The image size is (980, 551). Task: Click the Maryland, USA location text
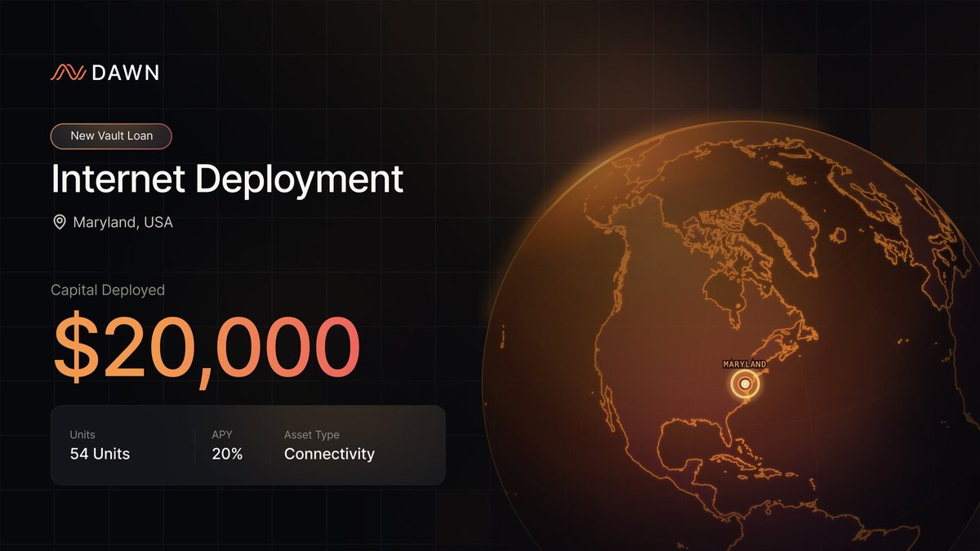[x=122, y=222]
